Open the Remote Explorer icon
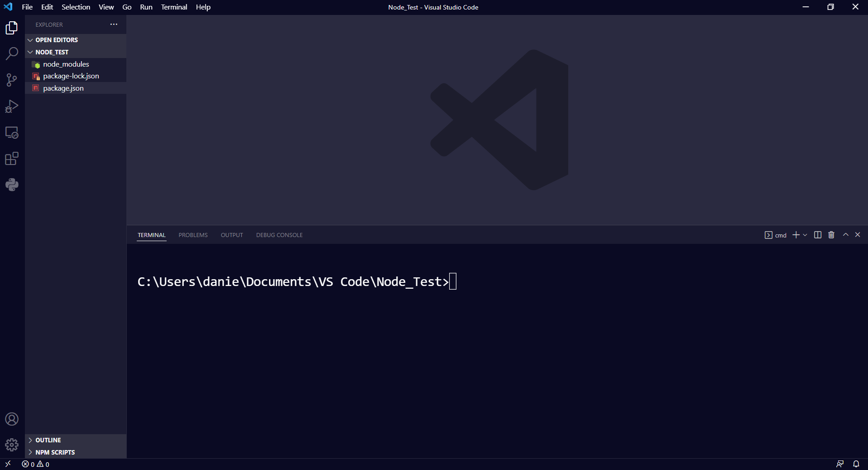The width and height of the screenshot is (868, 470). coord(12,132)
